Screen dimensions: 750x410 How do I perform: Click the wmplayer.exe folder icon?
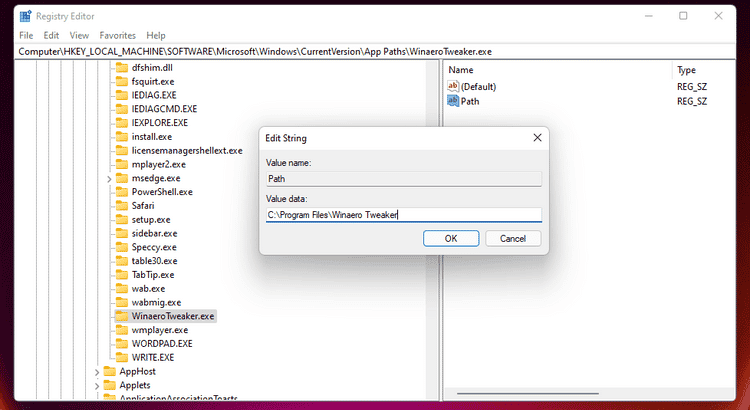tap(122, 330)
